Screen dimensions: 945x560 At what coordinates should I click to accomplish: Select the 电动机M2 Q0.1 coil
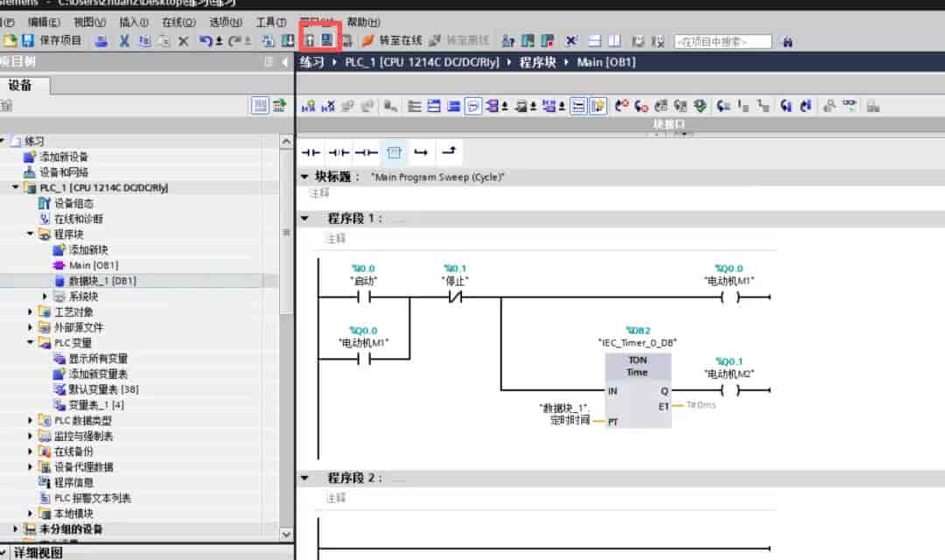coord(730,390)
